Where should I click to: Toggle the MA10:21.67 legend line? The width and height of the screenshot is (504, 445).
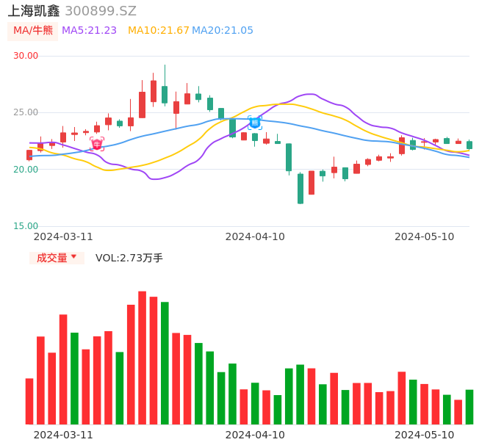(159, 31)
